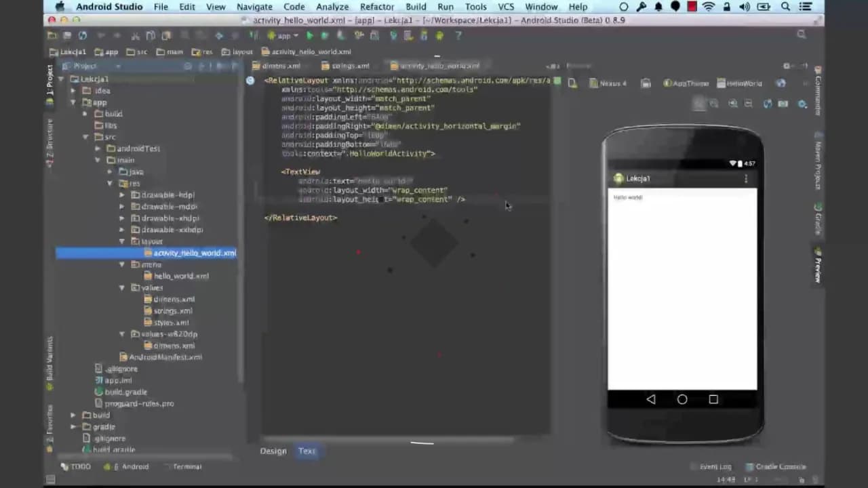Zoom in on the layout preview
The image size is (868, 488).
click(733, 103)
